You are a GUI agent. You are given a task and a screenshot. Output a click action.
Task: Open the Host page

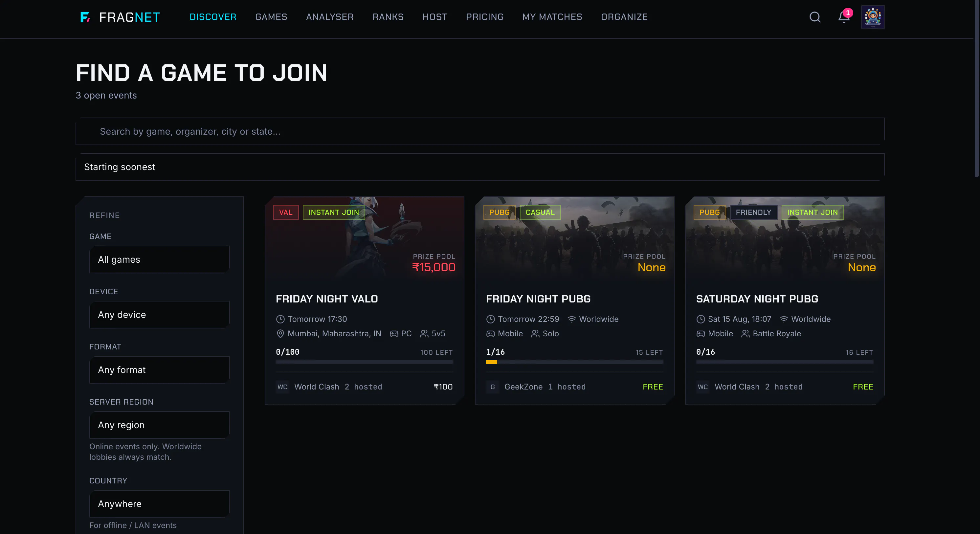pos(435,17)
